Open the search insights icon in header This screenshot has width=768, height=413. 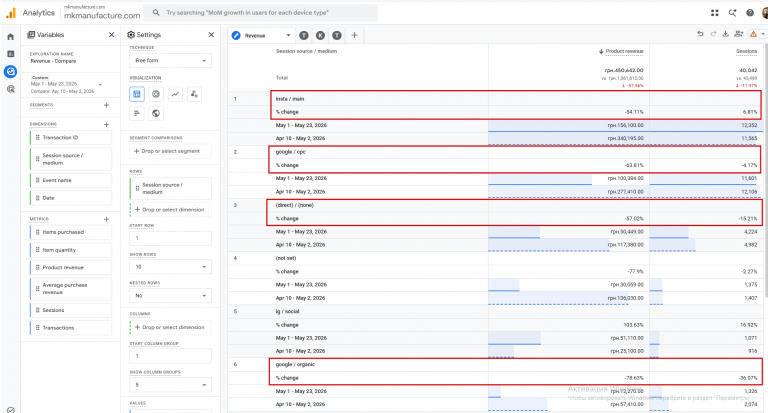[732, 13]
